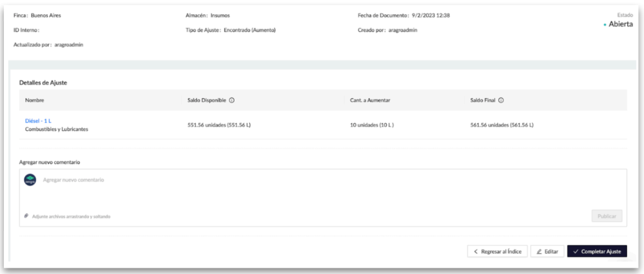Screen dimensions: 644x274
Task: Click the Saldo Disponible column header
Action: (206, 101)
